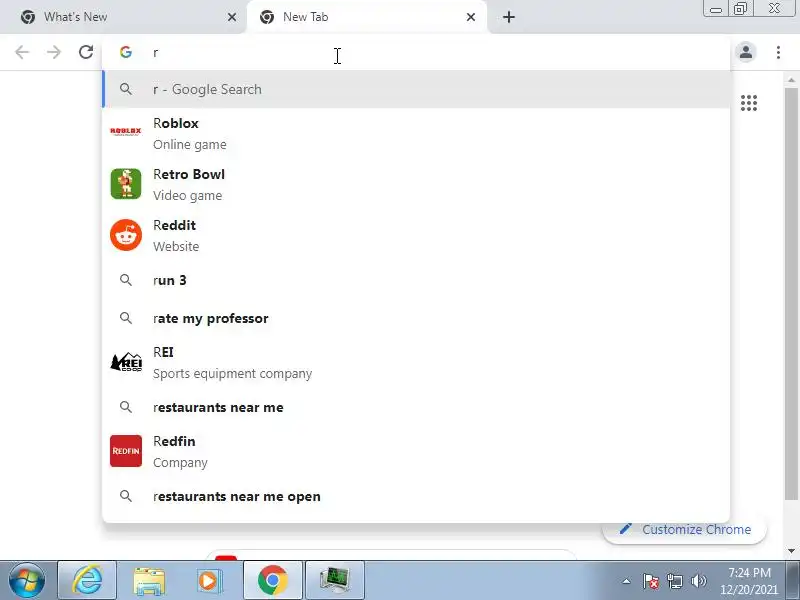Select the 'r - Google Search' suggestion
This screenshot has width=800, height=600.
416,89
